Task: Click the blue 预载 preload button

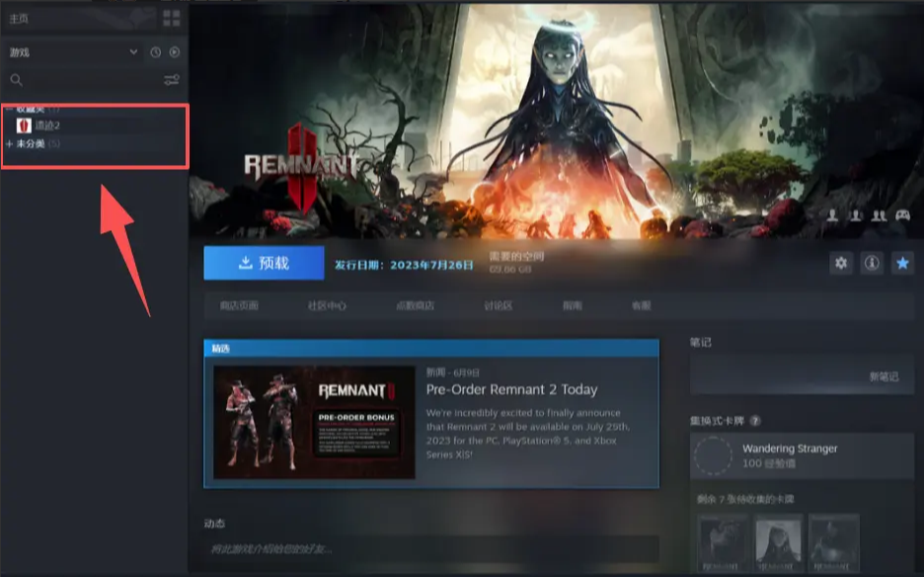Action: click(264, 263)
